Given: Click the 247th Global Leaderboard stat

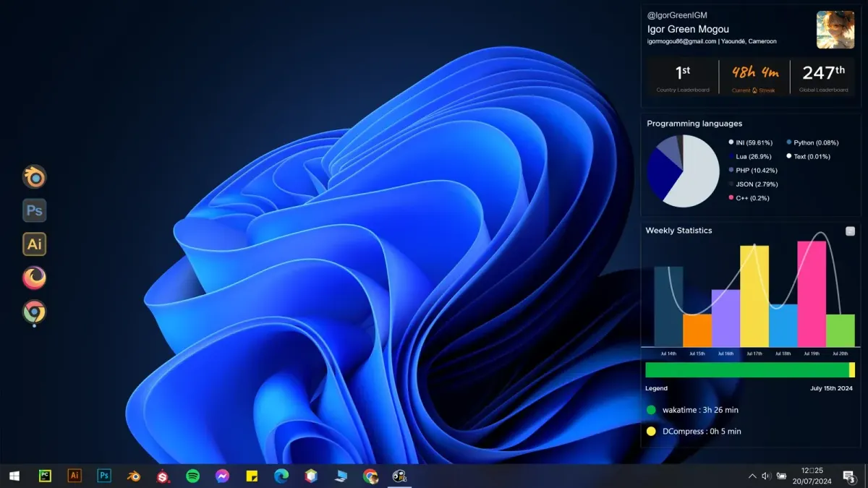Looking at the screenshot, I should pyautogui.click(x=824, y=77).
